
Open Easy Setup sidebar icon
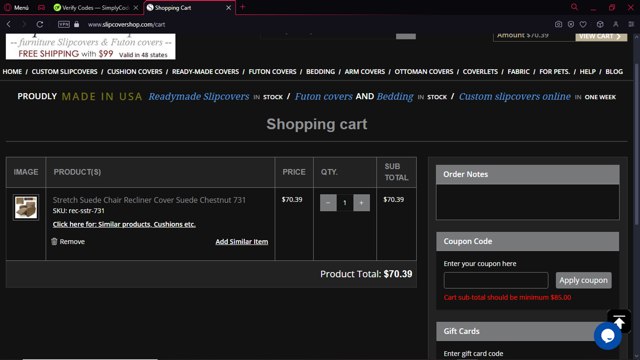[631, 24]
